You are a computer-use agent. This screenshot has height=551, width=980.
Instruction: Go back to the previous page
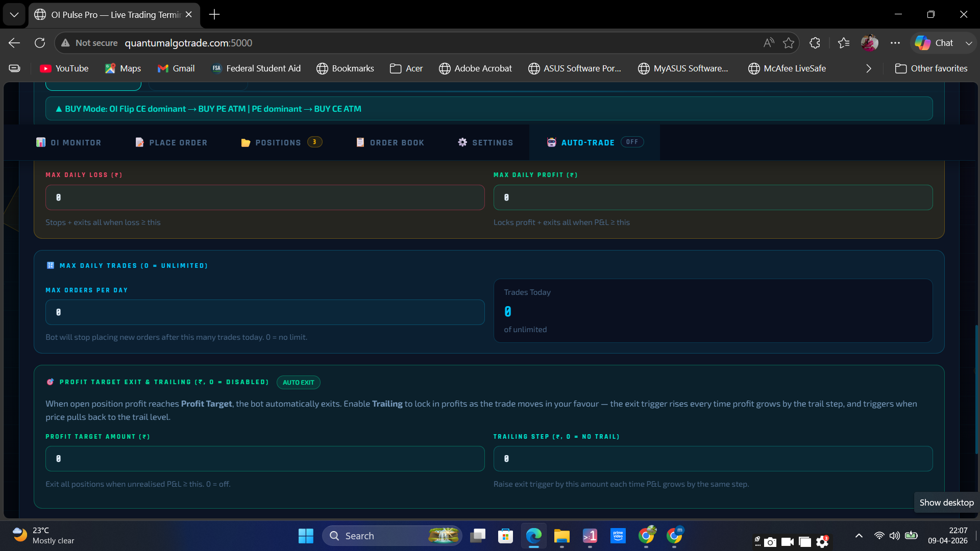(x=14, y=43)
